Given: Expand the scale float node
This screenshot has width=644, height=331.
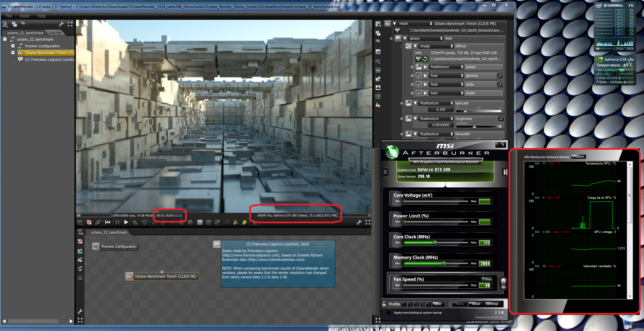Looking at the screenshot, I should (x=426, y=84).
